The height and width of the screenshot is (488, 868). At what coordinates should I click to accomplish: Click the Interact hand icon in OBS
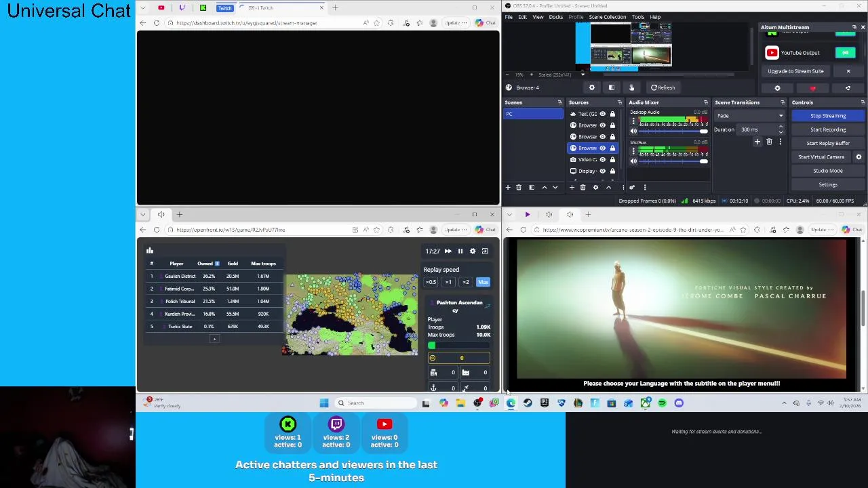631,87
